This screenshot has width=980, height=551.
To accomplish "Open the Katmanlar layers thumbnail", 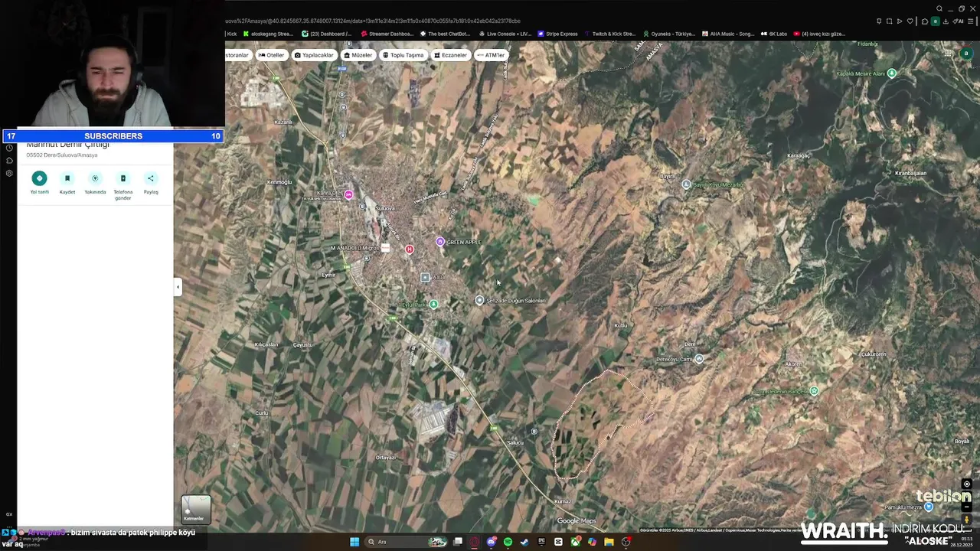I will click(x=196, y=510).
